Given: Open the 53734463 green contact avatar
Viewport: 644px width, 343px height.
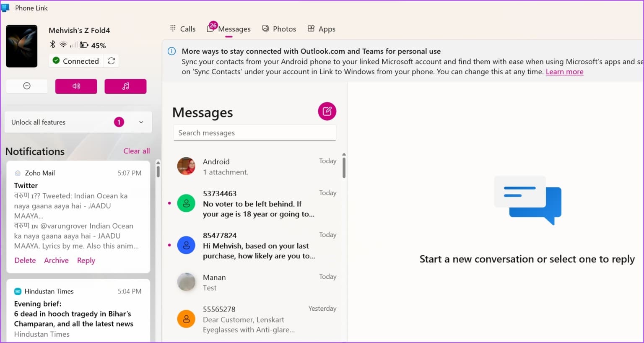Looking at the screenshot, I should coord(186,203).
